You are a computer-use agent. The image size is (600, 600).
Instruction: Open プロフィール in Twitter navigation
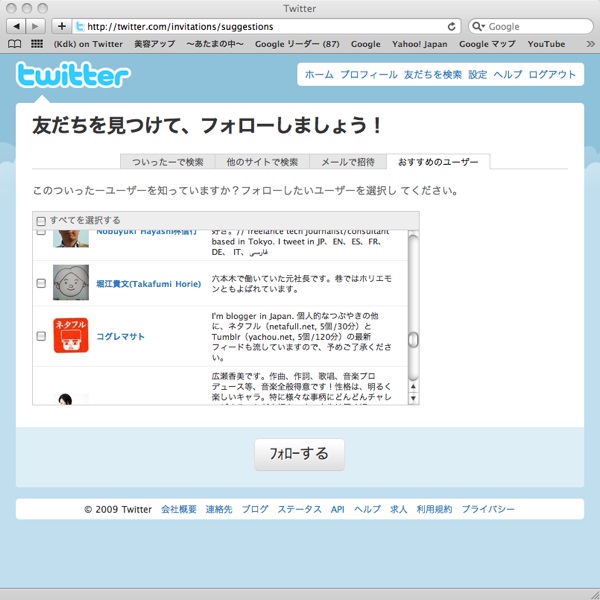369,75
